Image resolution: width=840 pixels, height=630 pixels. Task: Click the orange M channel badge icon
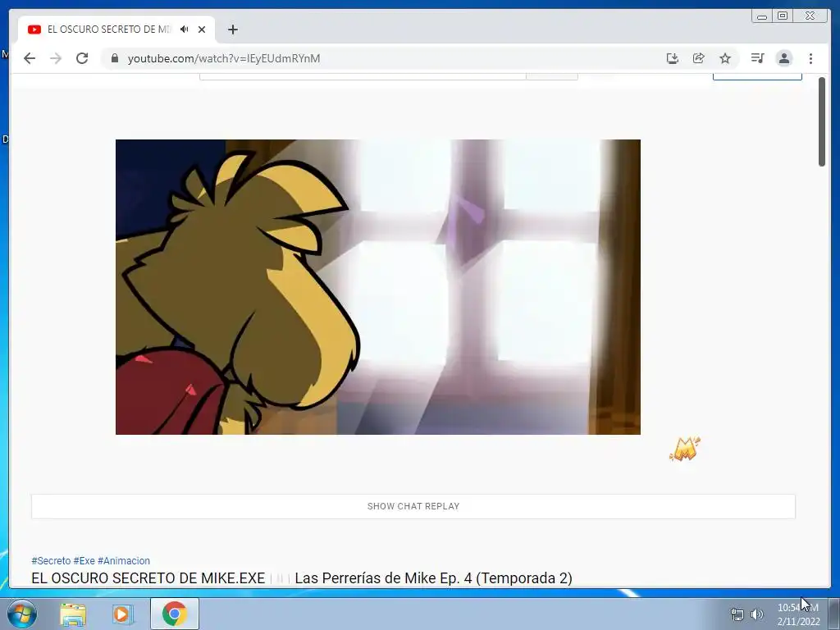[685, 449]
